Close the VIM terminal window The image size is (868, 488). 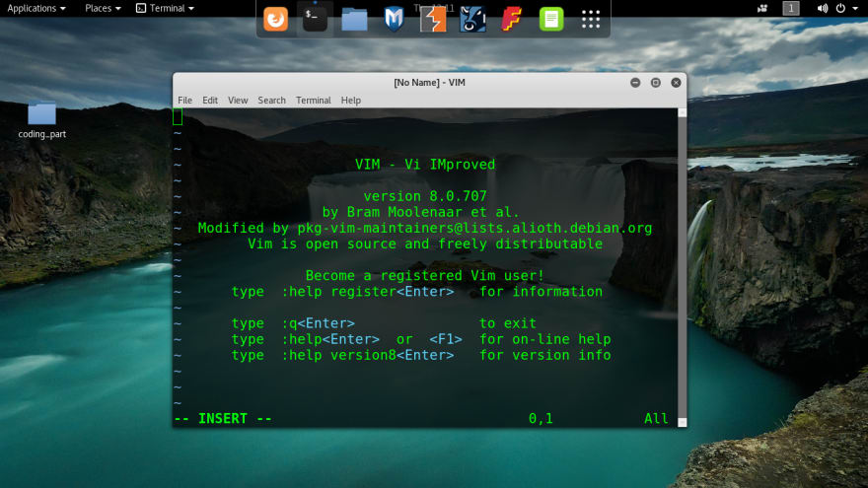click(676, 83)
